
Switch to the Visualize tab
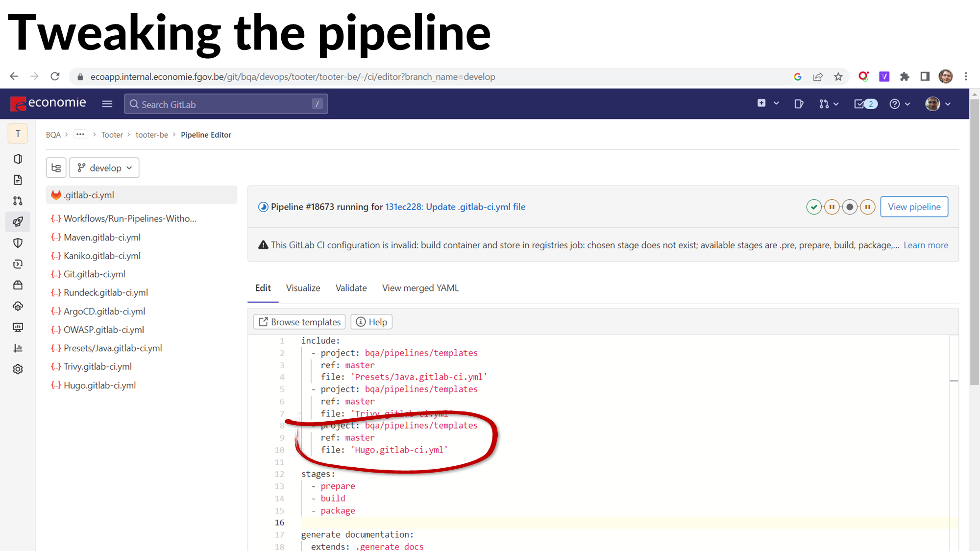pyautogui.click(x=303, y=288)
